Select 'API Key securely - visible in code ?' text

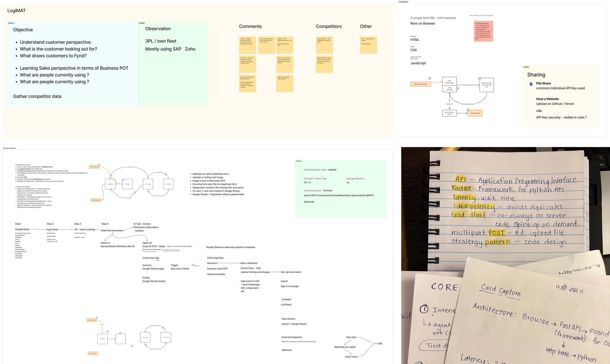click(x=561, y=117)
